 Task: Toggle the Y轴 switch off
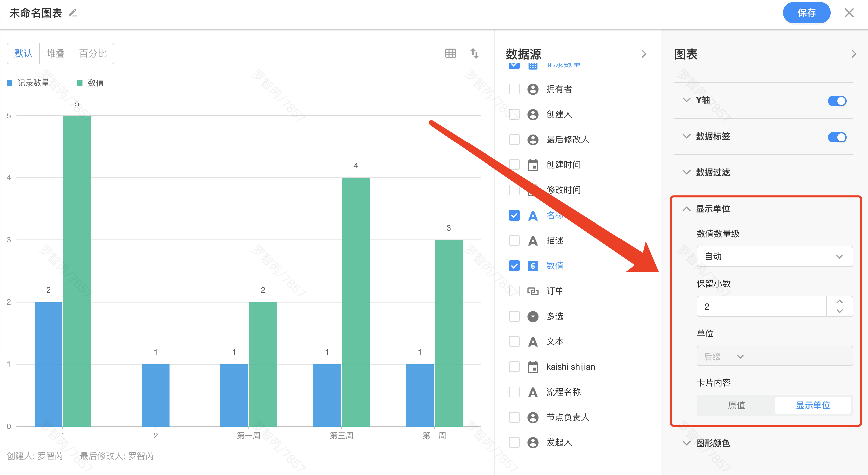[x=837, y=100]
